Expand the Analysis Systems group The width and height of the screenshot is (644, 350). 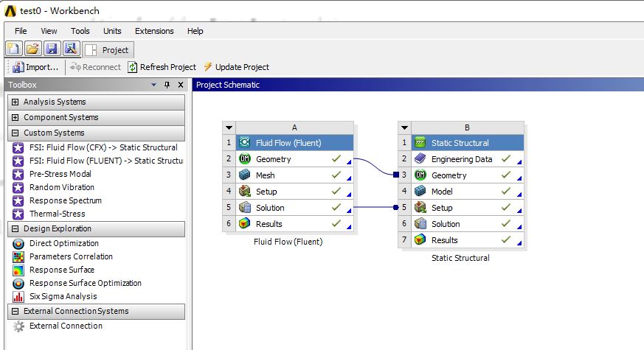[15, 102]
